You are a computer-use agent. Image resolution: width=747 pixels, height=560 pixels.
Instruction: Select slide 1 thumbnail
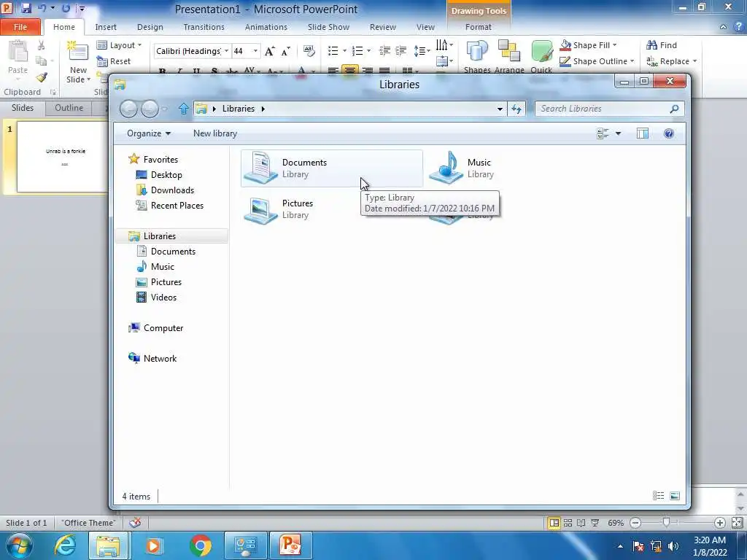pyautogui.click(x=63, y=157)
